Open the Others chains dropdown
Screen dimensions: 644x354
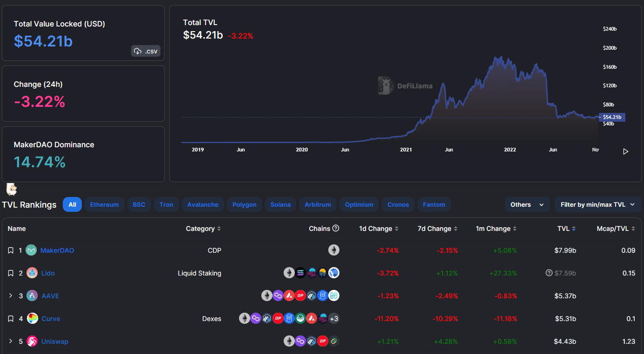point(527,204)
